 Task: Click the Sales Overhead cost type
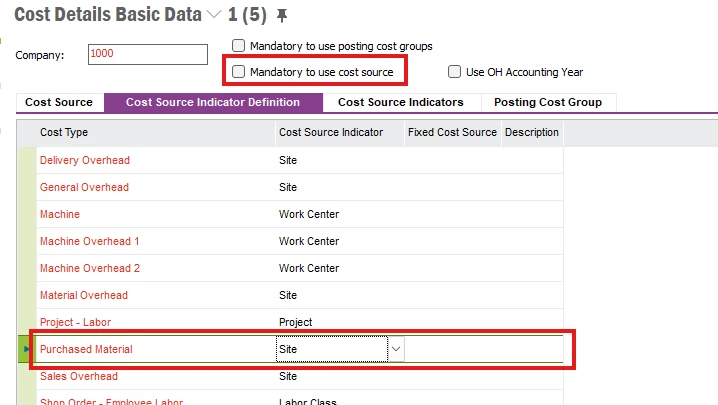click(x=79, y=376)
